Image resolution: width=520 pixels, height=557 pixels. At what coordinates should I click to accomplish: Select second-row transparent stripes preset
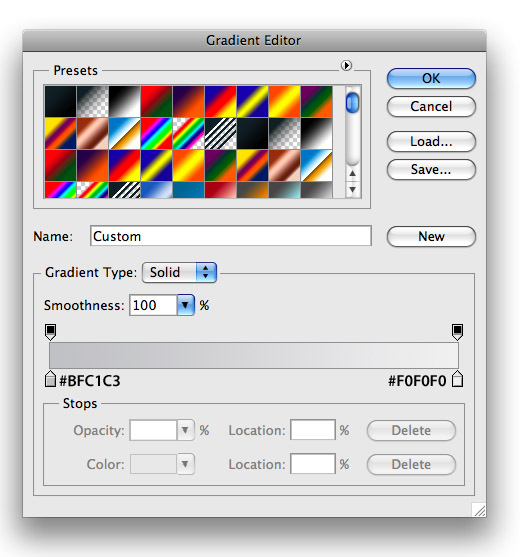[x=220, y=134]
